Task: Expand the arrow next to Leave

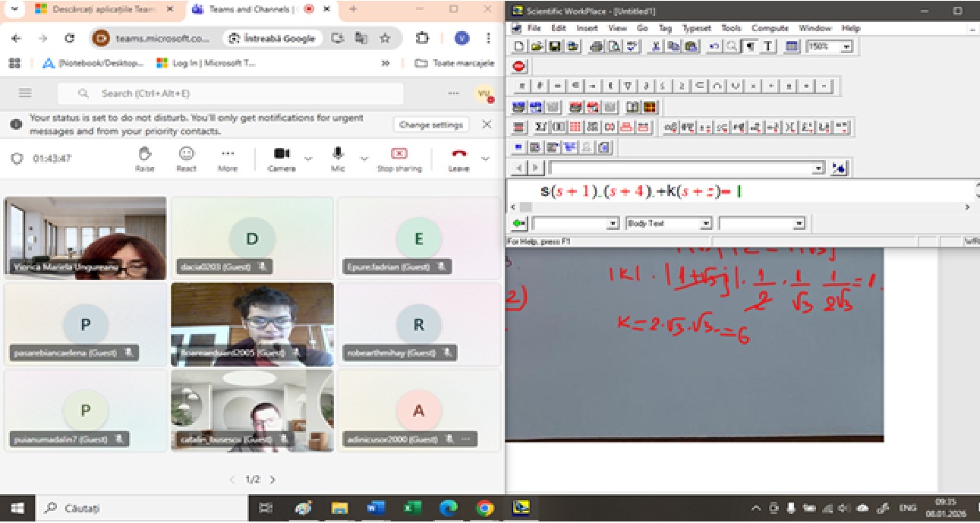Action: point(486,158)
